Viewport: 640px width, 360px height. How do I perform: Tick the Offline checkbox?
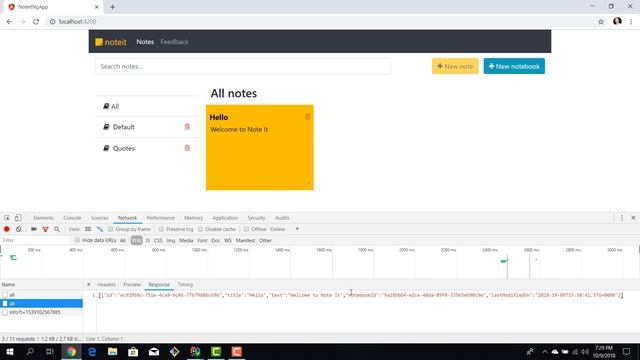click(246, 229)
